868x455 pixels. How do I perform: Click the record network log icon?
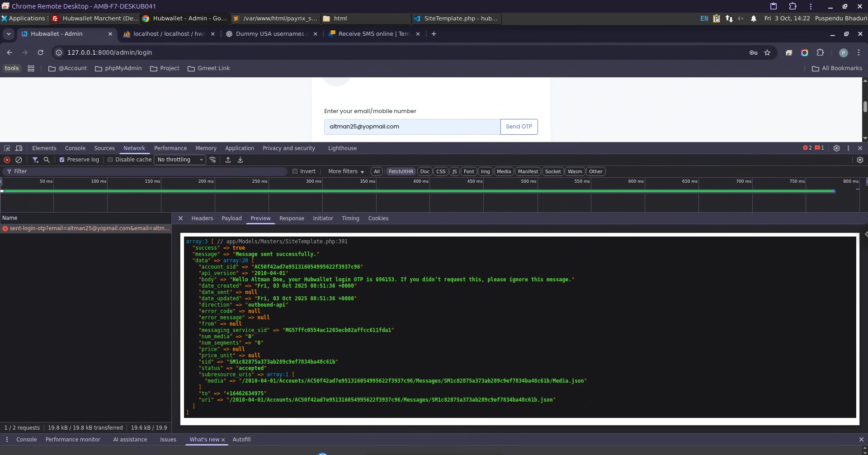point(7,160)
